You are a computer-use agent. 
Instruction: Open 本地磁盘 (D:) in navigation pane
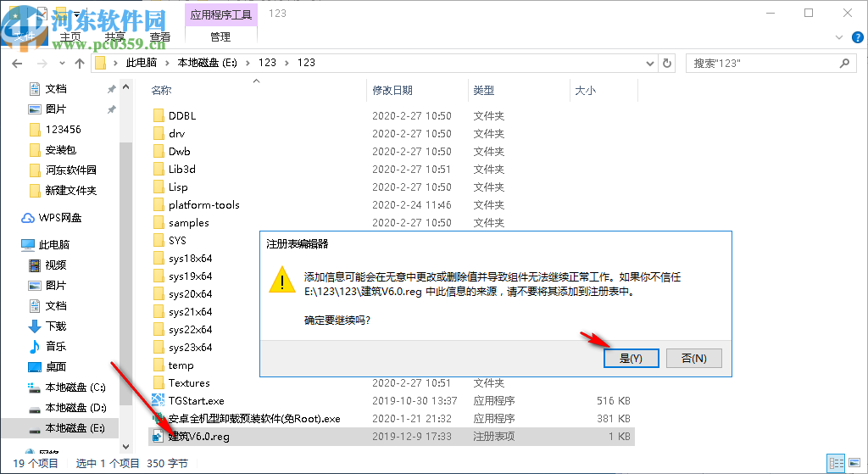click(x=75, y=408)
